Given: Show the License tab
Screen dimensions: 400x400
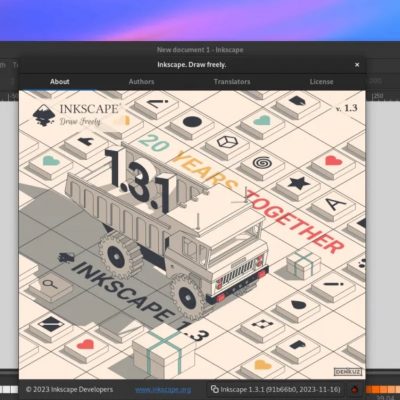Looking at the screenshot, I should click(321, 82).
